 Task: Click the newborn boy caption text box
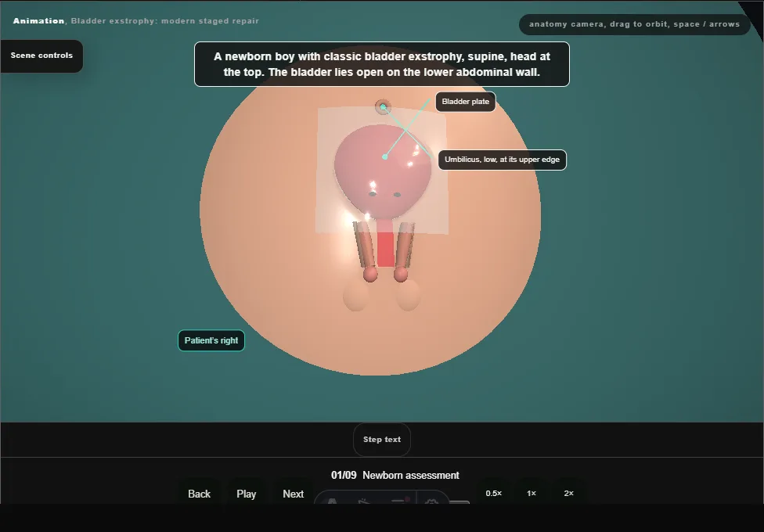[381, 64]
